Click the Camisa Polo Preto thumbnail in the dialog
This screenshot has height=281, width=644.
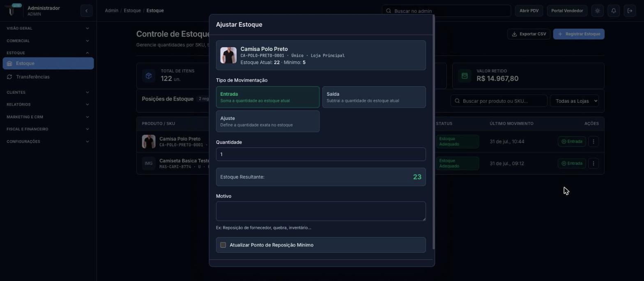(228, 55)
